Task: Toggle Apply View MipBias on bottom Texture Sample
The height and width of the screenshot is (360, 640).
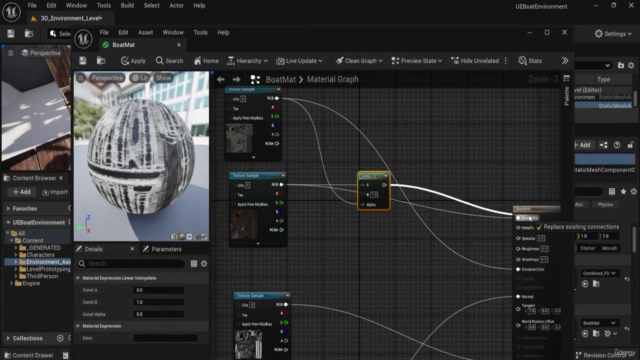Action: [238, 324]
